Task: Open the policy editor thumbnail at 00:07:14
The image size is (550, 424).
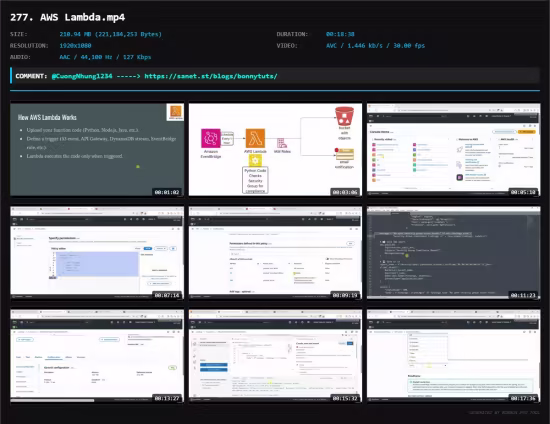Action: click(x=97, y=253)
